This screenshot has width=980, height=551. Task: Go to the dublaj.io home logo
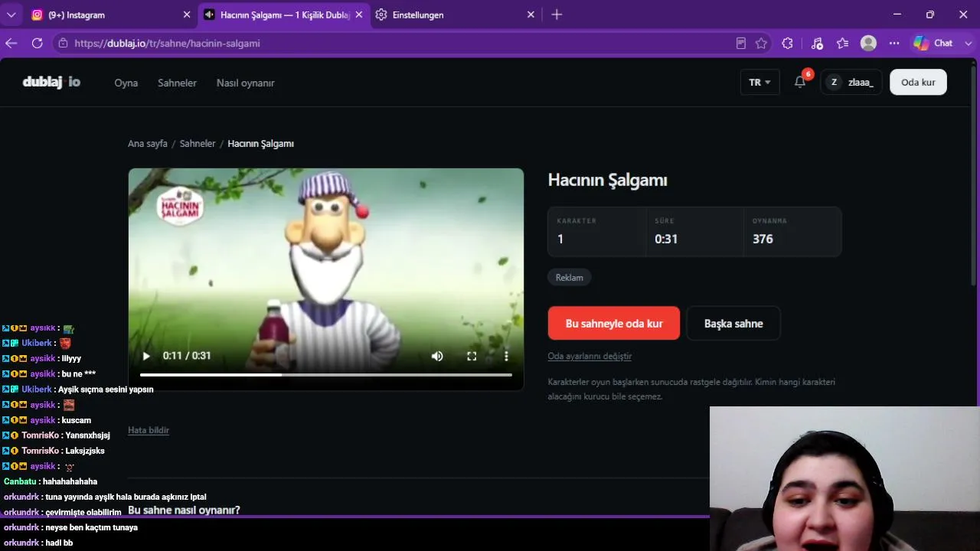[51, 82]
